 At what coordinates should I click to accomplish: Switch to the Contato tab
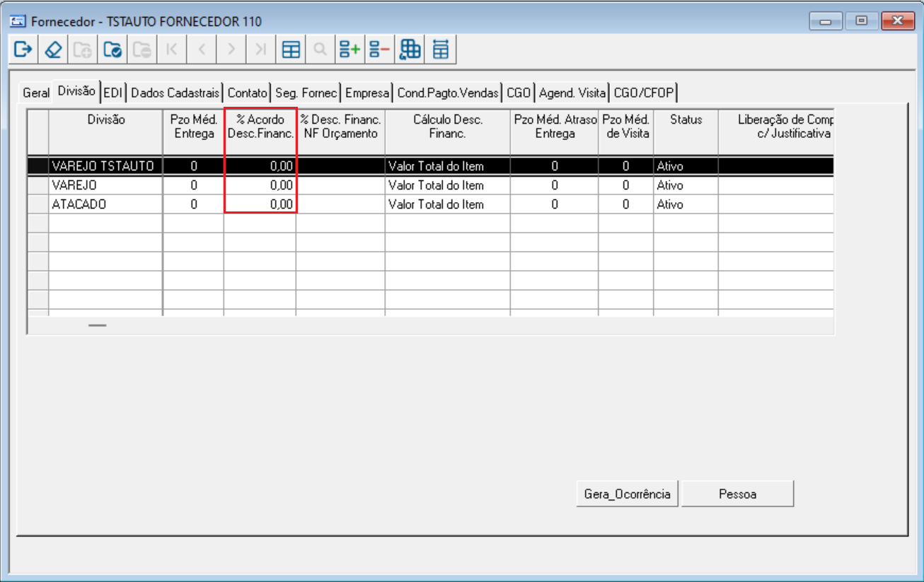[248, 93]
